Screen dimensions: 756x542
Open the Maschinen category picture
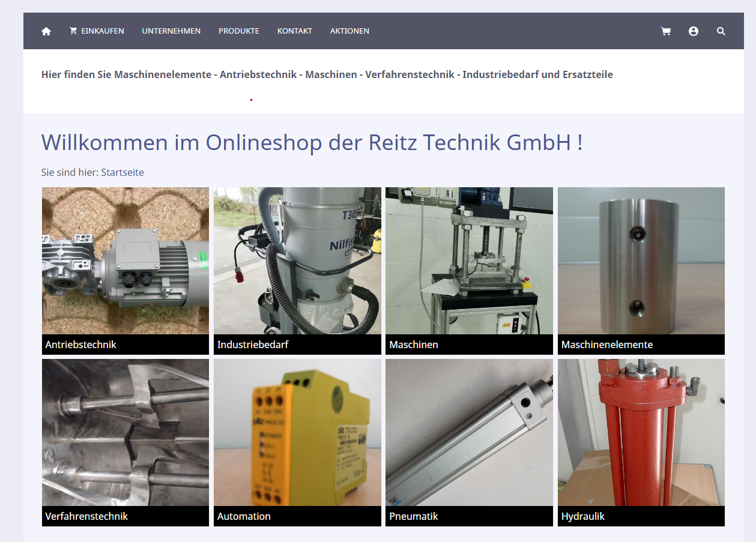coord(469,260)
